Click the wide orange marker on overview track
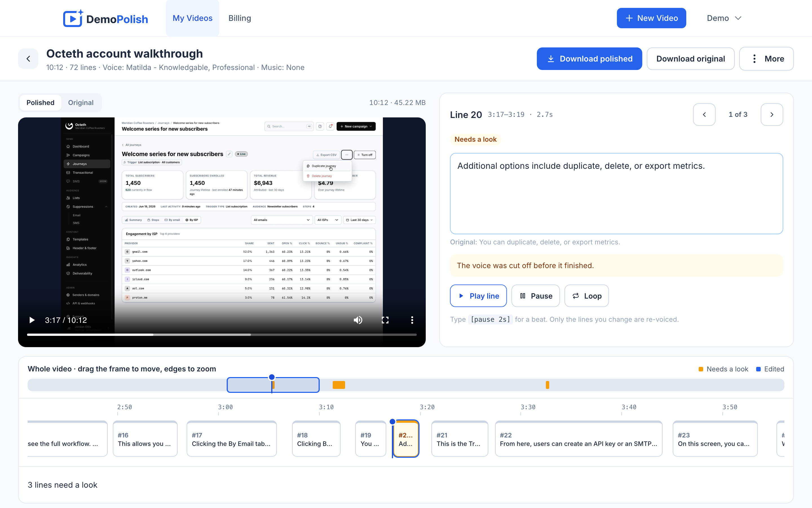This screenshot has height=508, width=812. tap(339, 385)
